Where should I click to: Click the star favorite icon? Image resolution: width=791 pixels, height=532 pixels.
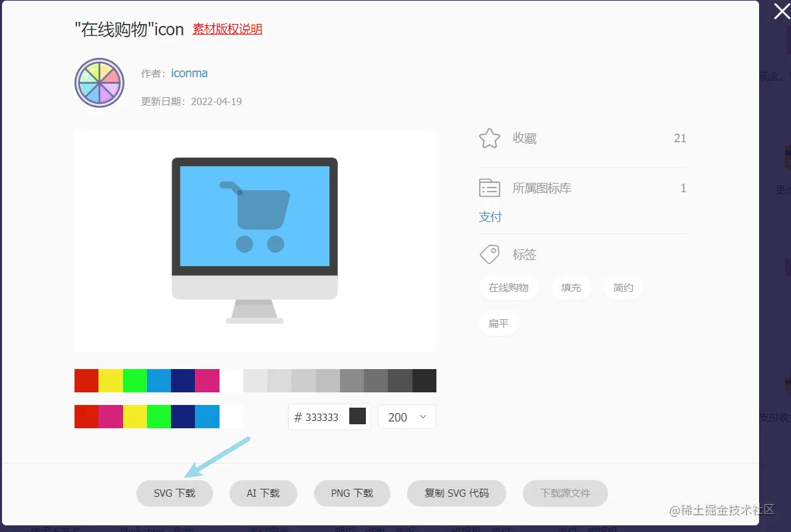pyautogui.click(x=490, y=138)
